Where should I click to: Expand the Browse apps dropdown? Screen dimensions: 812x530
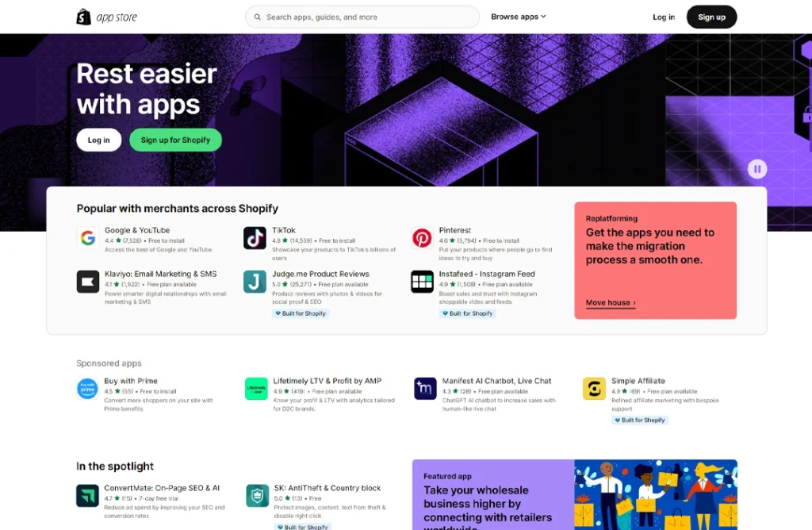518,17
